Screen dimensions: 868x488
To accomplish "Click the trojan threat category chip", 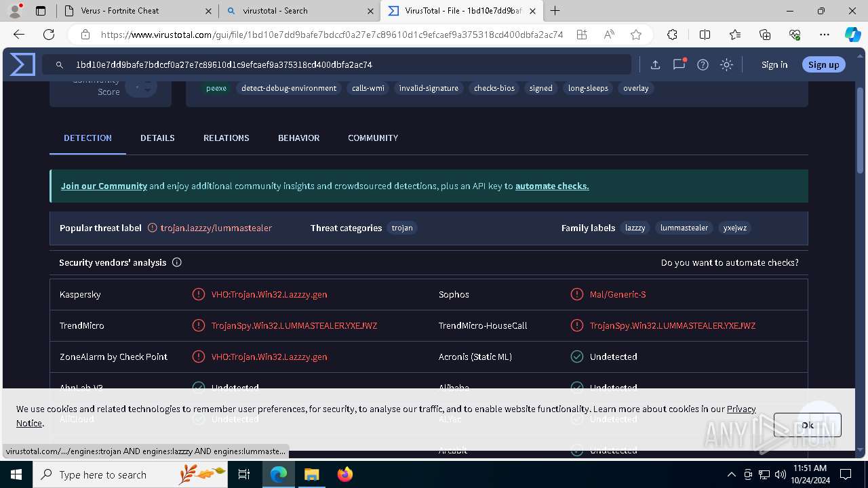I will point(402,228).
